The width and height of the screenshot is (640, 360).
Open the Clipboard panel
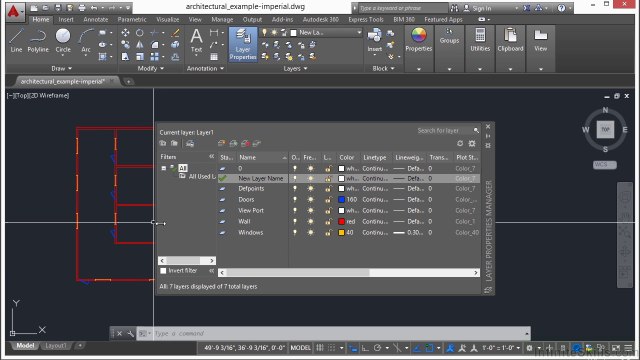tap(510, 40)
